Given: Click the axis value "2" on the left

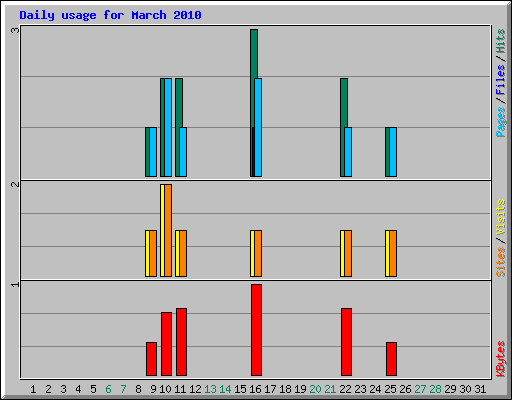Looking at the screenshot, I should point(15,184).
